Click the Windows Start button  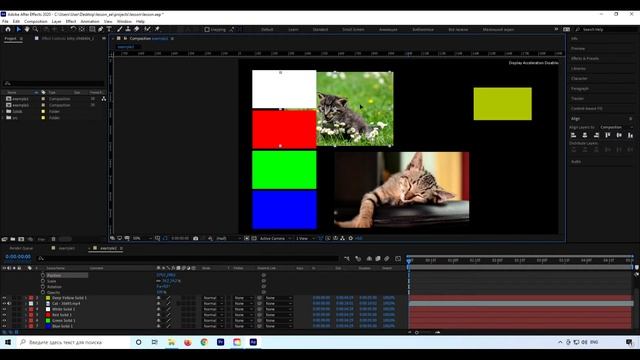pyautogui.click(x=8, y=342)
